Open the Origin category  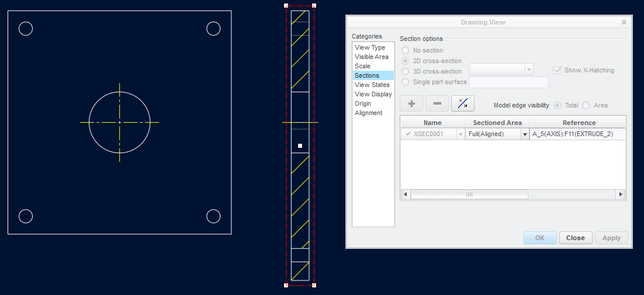point(363,104)
